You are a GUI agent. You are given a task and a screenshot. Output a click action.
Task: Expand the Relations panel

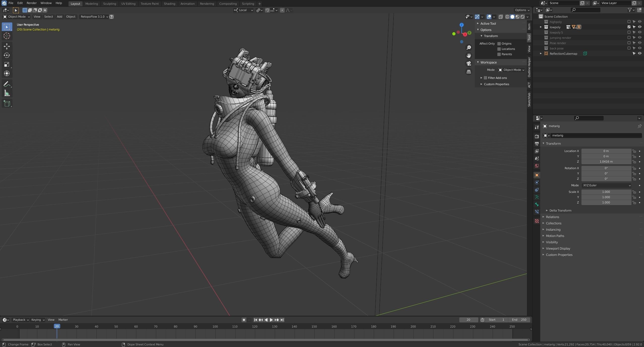552,217
